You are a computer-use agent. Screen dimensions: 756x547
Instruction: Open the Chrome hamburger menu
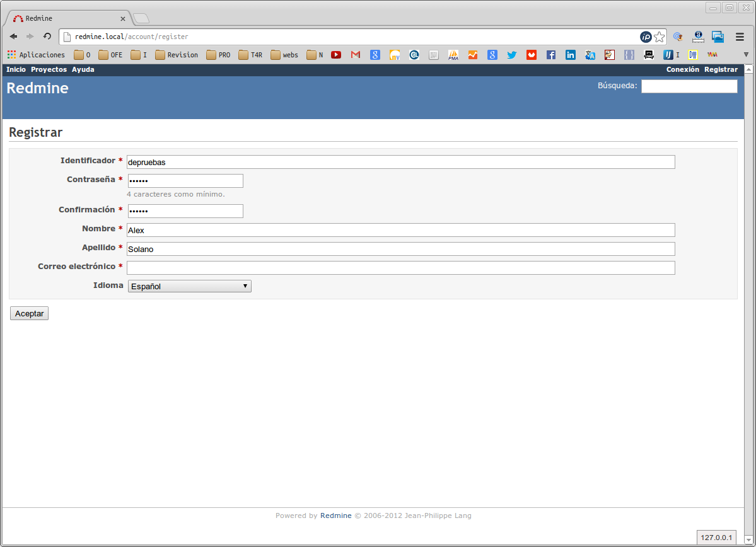click(x=740, y=37)
